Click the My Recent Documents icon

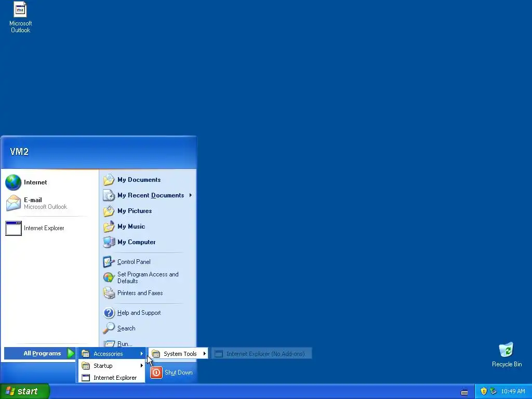(109, 195)
